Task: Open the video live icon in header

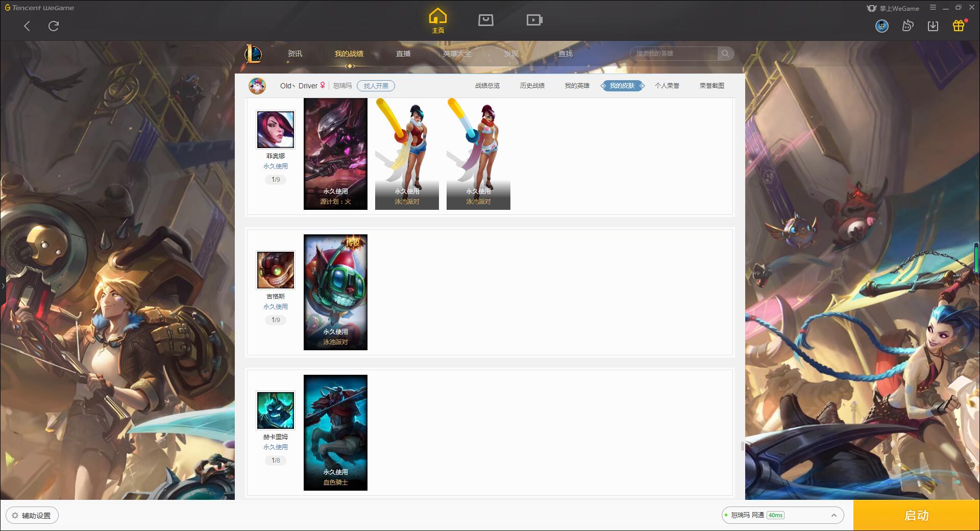Action: 534,20
